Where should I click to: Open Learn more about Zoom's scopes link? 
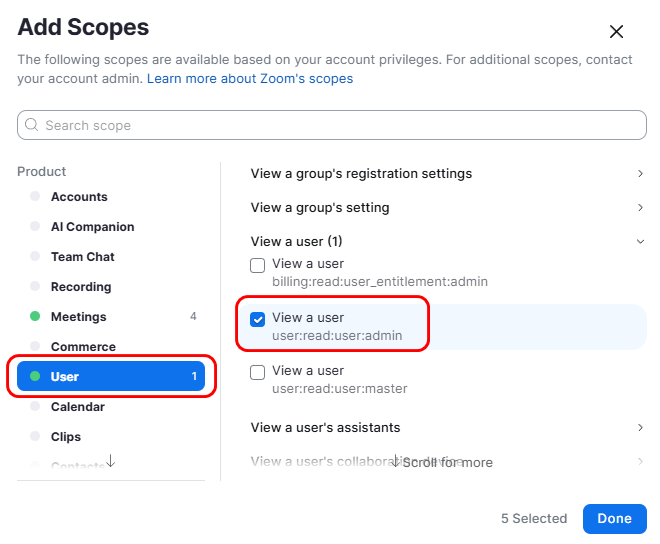(250, 78)
